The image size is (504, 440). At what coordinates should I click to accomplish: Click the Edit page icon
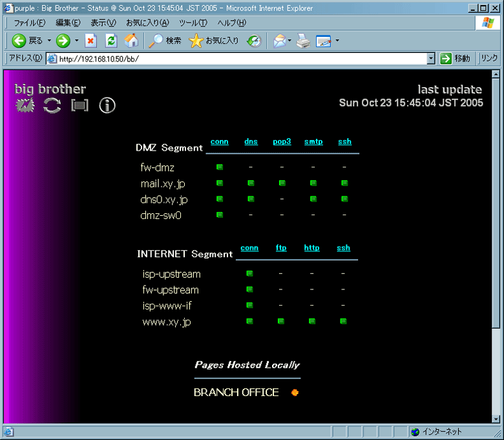coord(323,41)
